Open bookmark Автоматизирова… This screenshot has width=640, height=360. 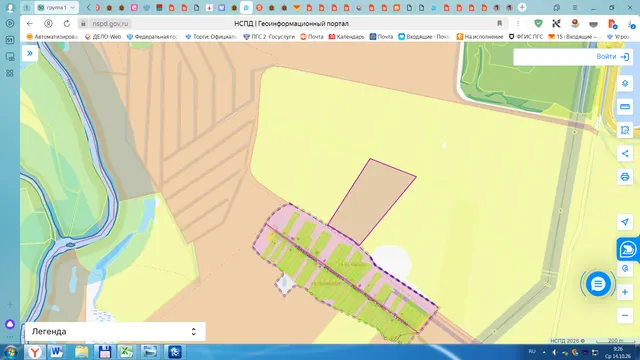[x=52, y=37]
